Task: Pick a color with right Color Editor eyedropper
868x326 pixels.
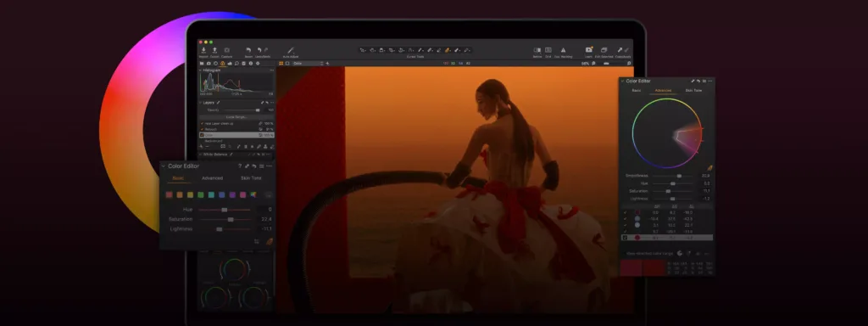Action: (x=709, y=168)
